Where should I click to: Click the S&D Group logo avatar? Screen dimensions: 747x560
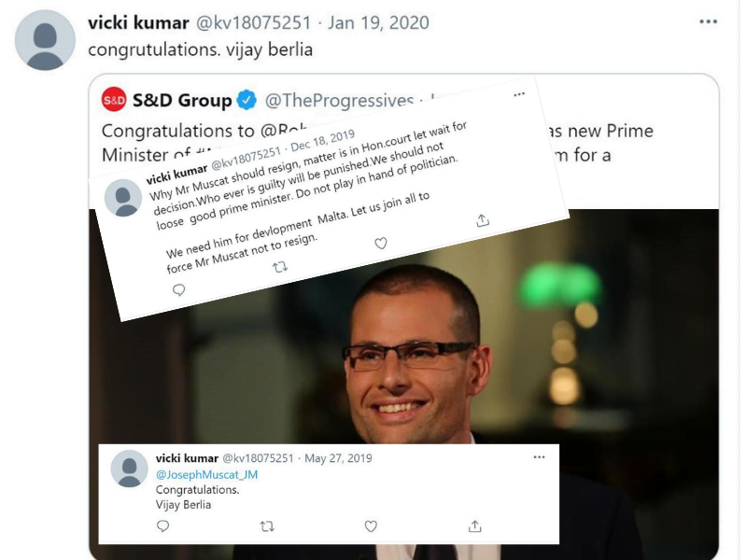click(x=114, y=100)
